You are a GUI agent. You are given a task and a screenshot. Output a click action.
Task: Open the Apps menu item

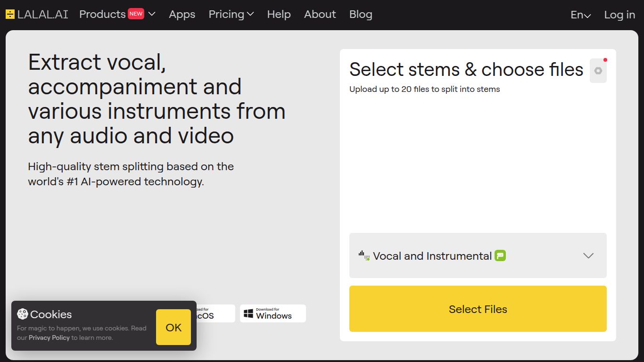coord(182,14)
